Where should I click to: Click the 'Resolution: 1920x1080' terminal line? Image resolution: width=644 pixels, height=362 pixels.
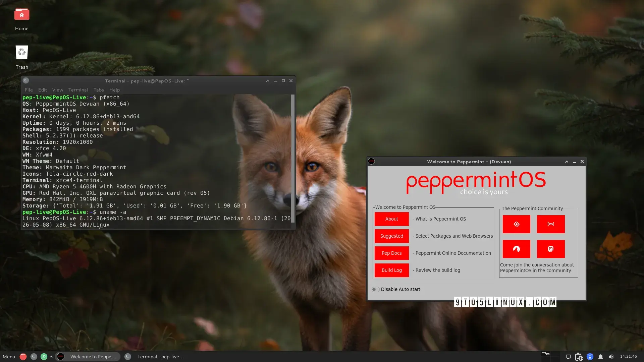coord(57,142)
